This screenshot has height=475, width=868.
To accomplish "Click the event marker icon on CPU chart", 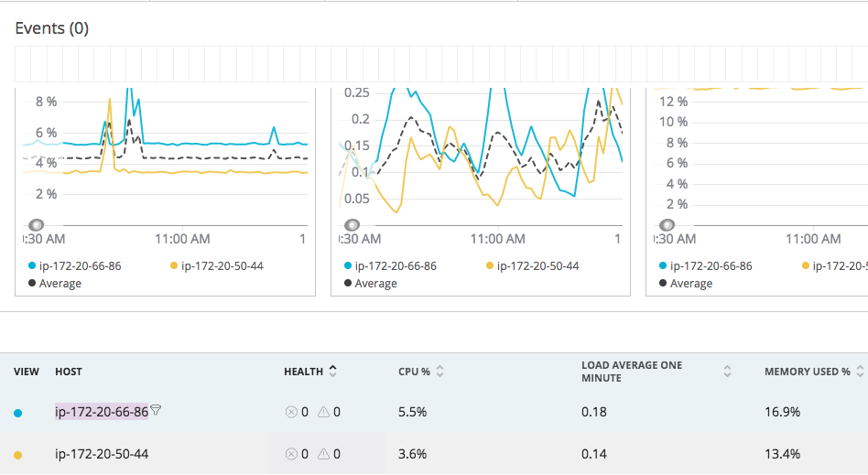I will click(x=36, y=225).
